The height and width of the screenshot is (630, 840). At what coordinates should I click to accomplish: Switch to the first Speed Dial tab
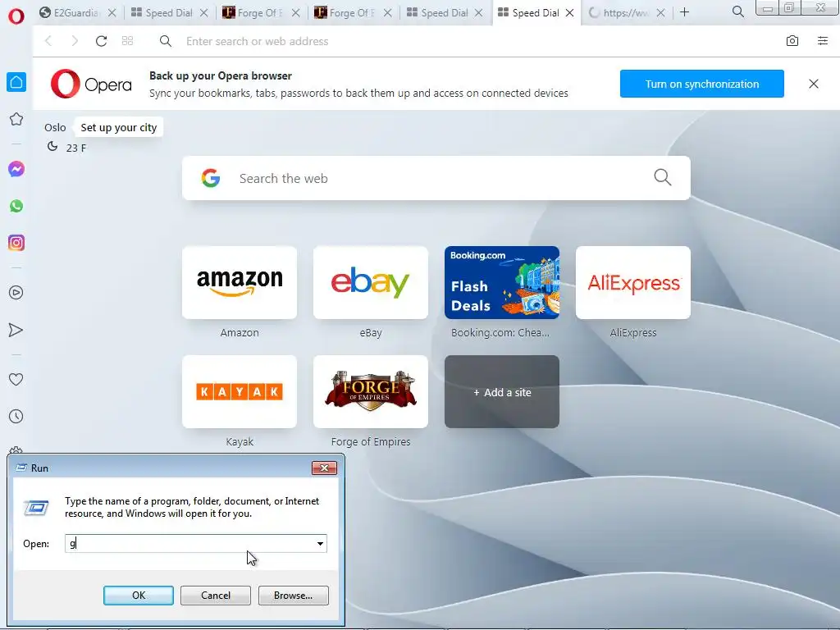pos(162,13)
